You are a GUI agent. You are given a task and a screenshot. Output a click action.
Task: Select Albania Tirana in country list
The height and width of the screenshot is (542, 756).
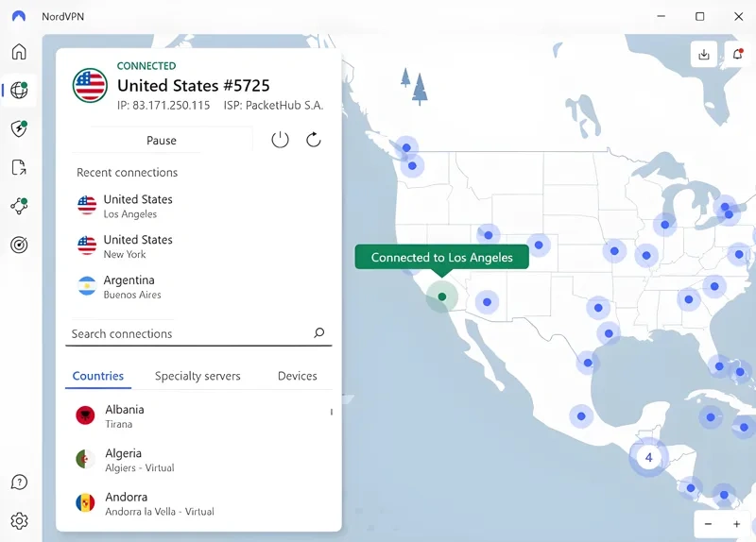pos(198,415)
